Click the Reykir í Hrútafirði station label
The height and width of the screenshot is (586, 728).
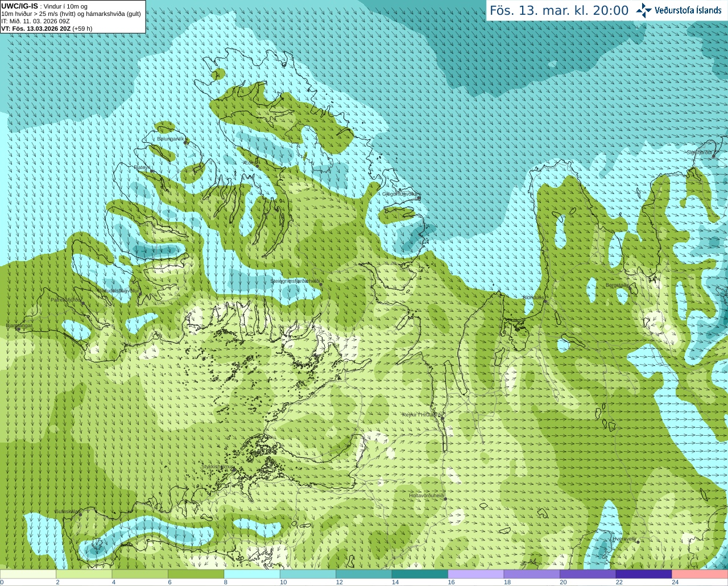422,415
